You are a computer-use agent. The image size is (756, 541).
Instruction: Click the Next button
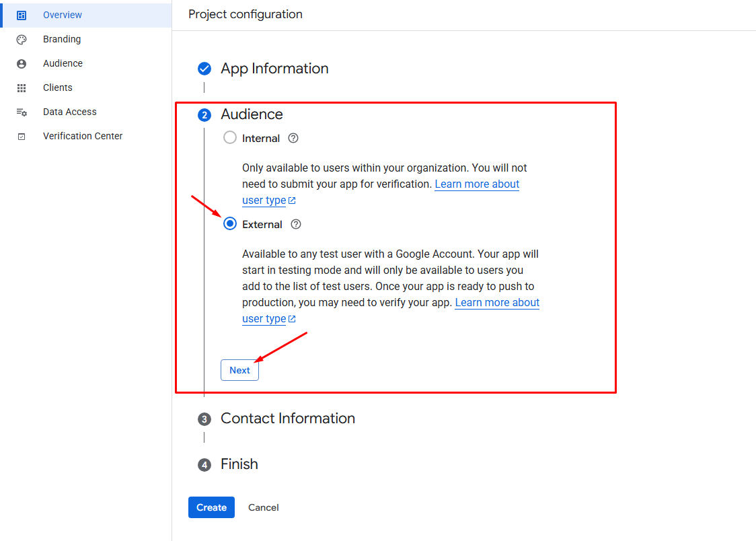click(239, 370)
